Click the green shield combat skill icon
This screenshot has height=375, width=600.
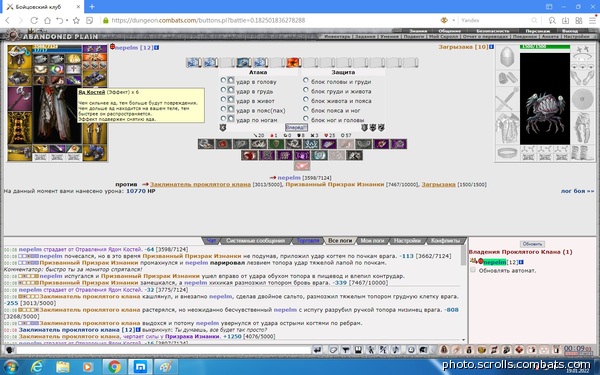[276, 144]
